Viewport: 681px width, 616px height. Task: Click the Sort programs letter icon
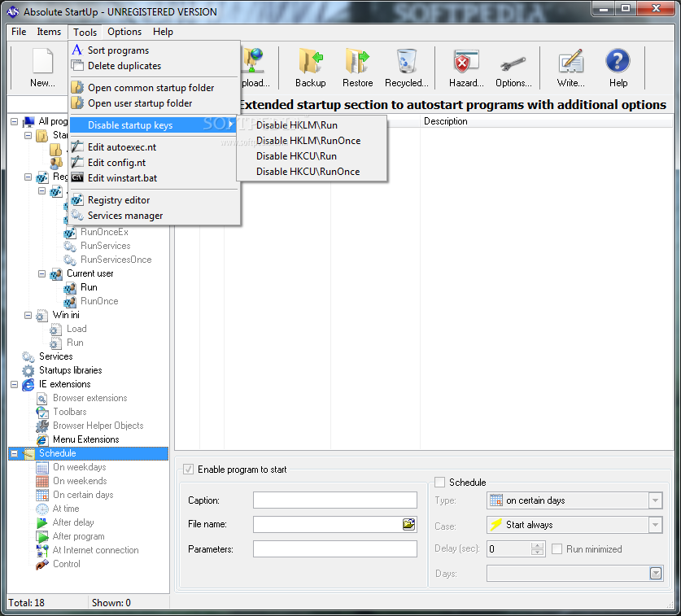coord(77,50)
